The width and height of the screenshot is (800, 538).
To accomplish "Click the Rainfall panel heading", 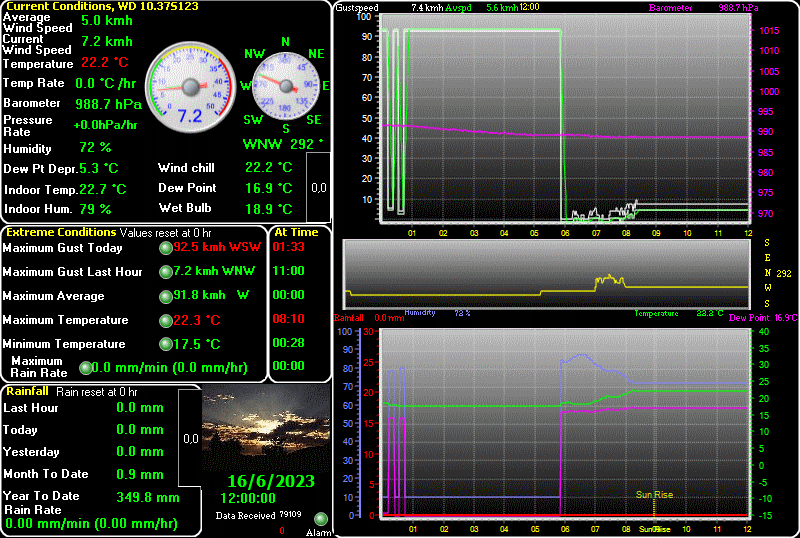I will pos(27,391).
